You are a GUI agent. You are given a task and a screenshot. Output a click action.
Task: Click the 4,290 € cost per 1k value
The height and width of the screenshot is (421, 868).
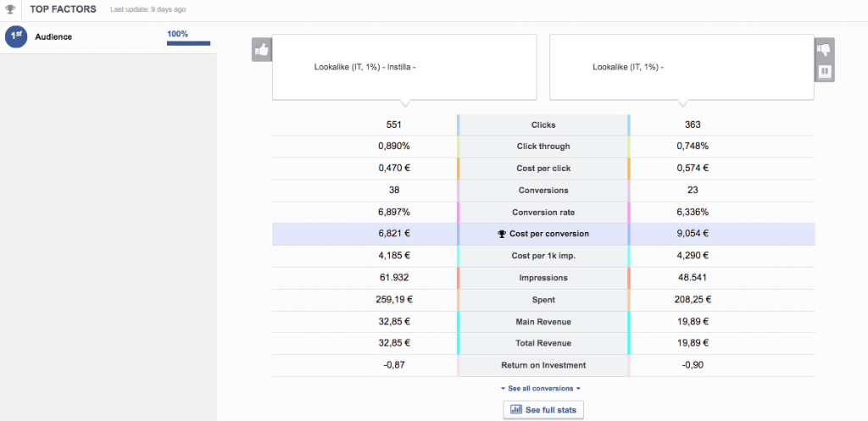pyautogui.click(x=692, y=256)
